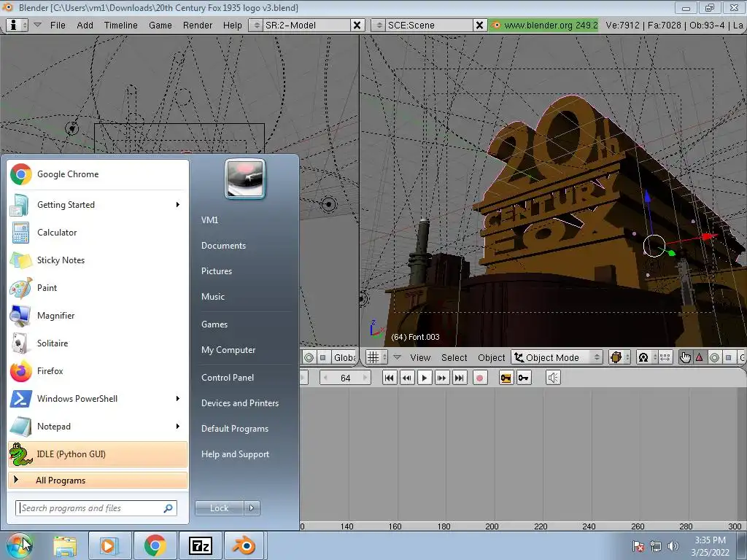Open the Blender Help menu
This screenshot has height=560, width=747.
233,25
